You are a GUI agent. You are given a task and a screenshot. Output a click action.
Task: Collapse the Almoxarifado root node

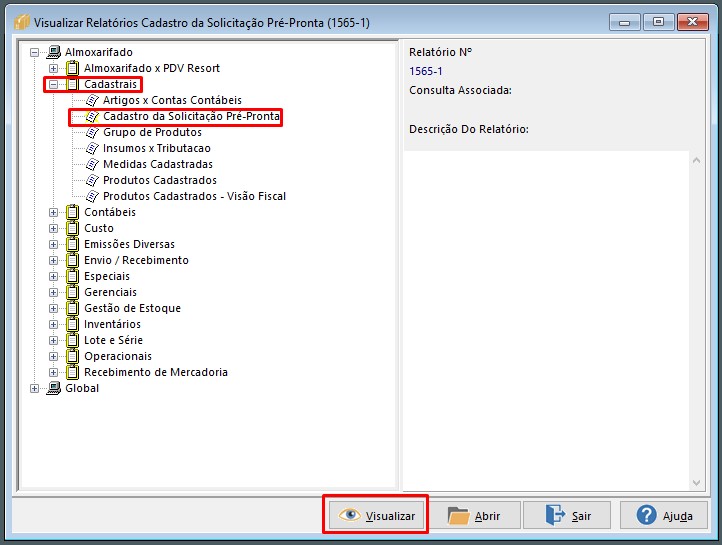tap(35, 52)
